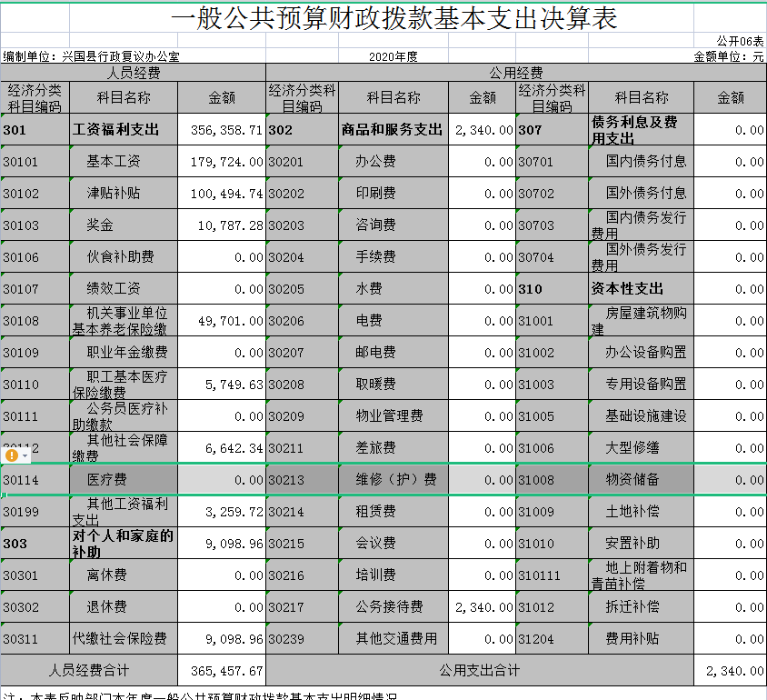
Task: Select the 津贴补贴 amount 100,494.74
Action: pos(222,194)
